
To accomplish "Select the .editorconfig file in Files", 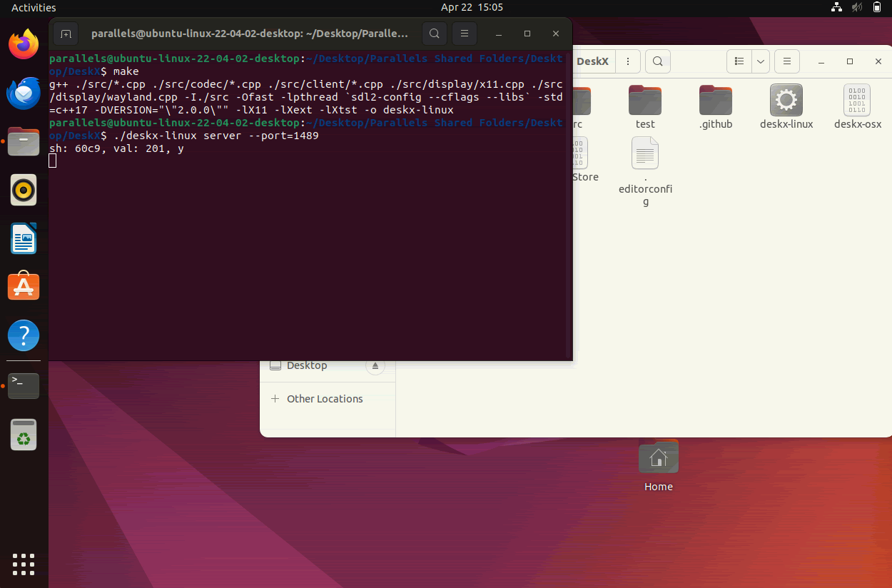I will (x=645, y=172).
